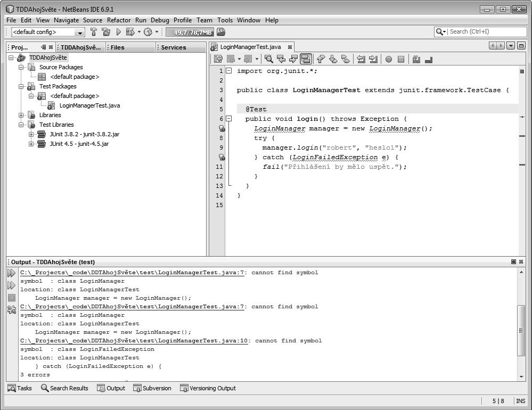Open the Versioning Output button at bottom
Viewport: 532px width, 410px height.
point(208,388)
